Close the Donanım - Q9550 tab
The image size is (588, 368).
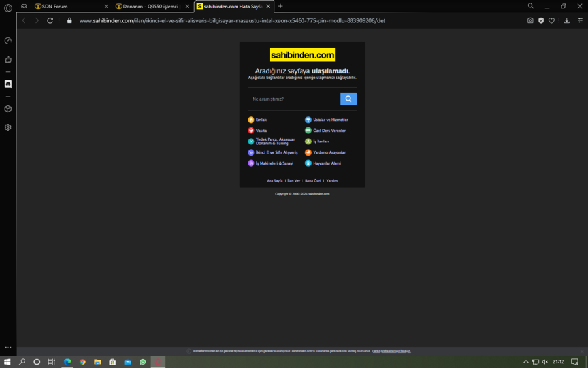coord(187,7)
